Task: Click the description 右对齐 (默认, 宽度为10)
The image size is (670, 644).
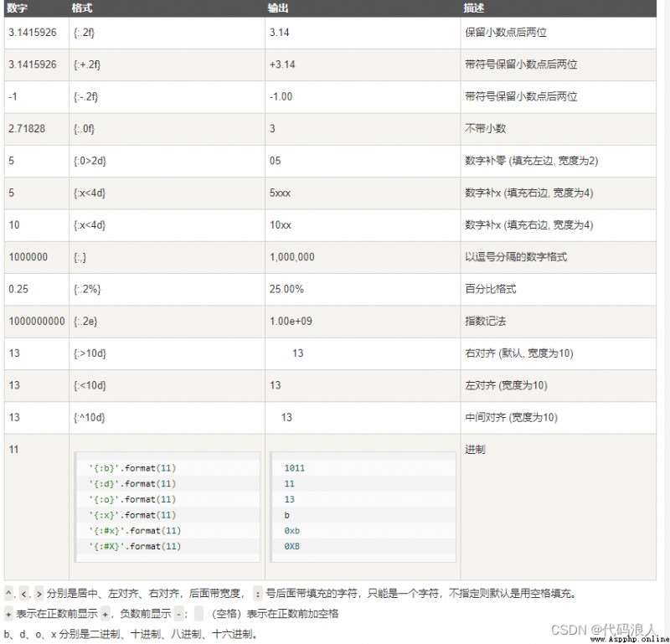Action: (519, 353)
